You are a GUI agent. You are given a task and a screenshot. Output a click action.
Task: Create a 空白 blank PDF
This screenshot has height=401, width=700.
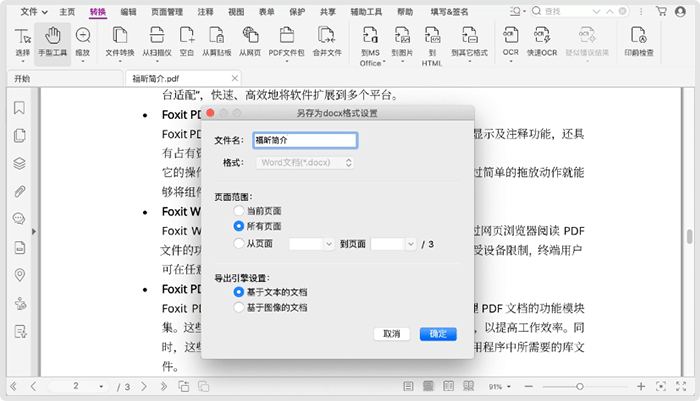click(x=187, y=43)
